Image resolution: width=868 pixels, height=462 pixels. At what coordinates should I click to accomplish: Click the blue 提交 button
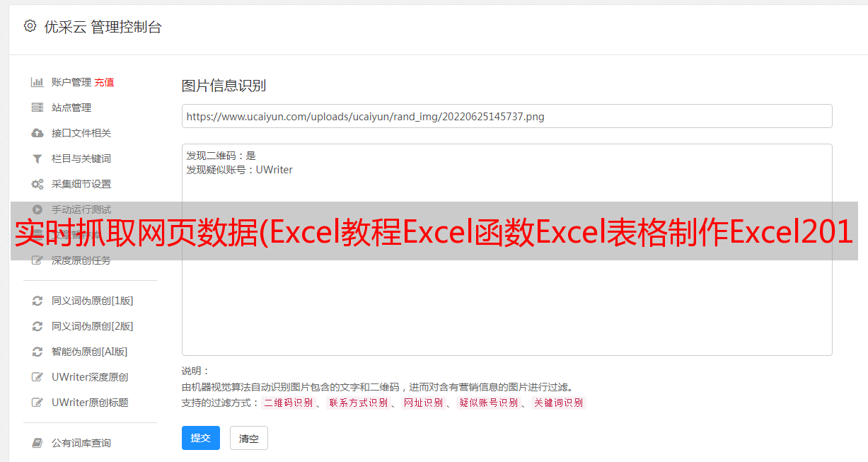(201, 438)
